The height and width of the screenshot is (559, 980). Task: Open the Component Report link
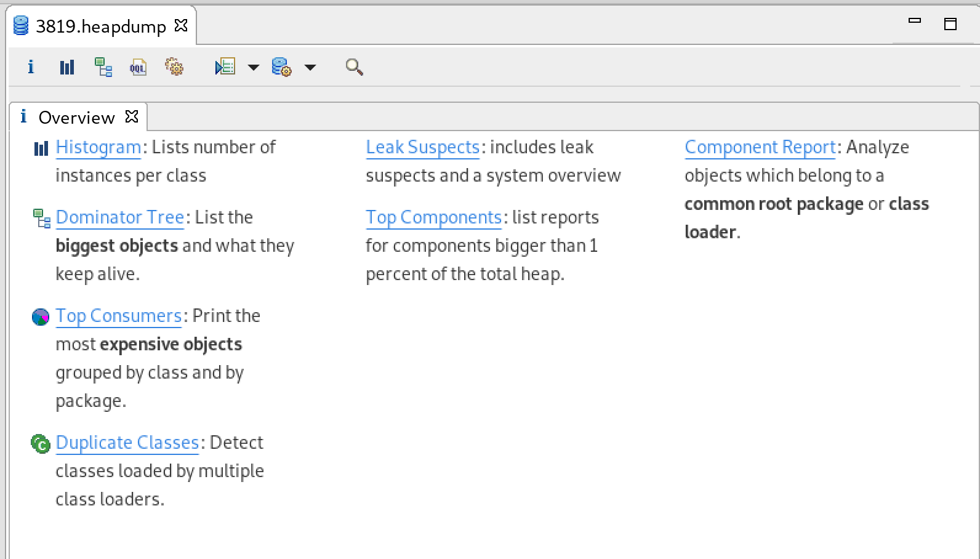coord(760,147)
